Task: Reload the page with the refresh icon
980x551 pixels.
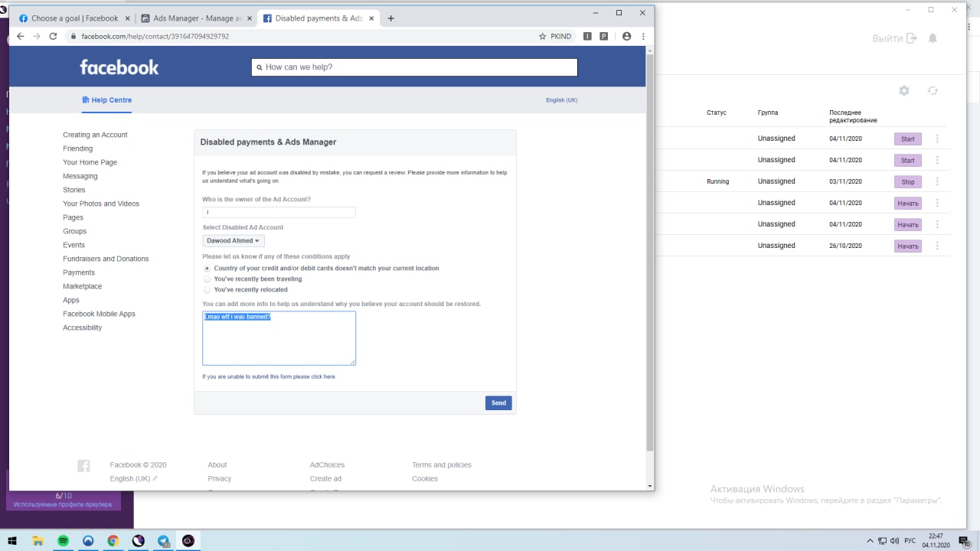Action: click(53, 36)
